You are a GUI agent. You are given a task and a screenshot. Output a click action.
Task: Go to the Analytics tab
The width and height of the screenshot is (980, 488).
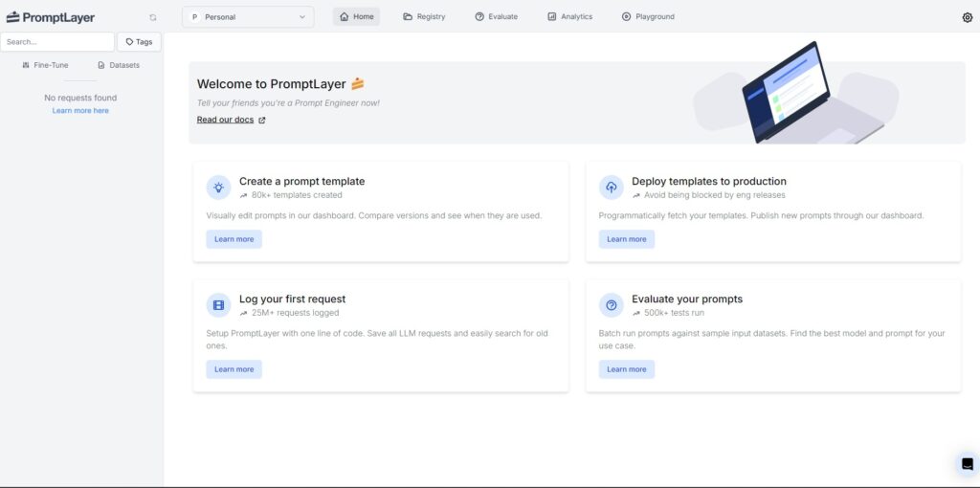(x=570, y=17)
